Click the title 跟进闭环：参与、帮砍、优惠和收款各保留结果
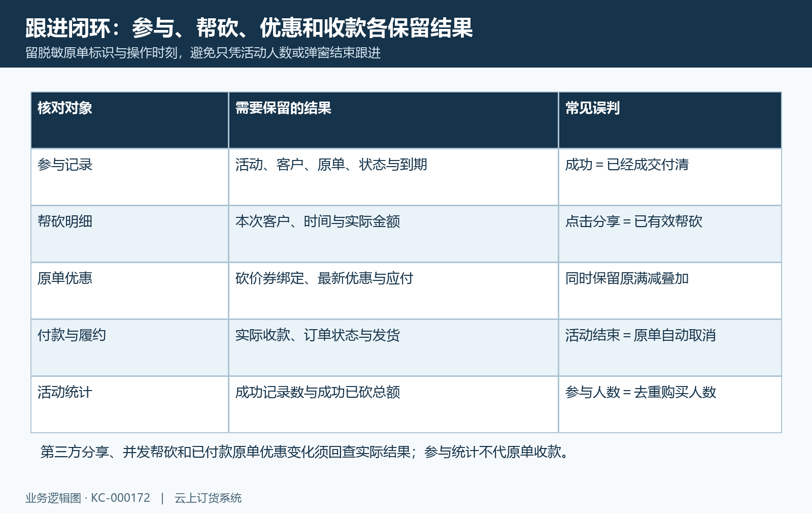The width and height of the screenshot is (812, 513). (x=249, y=27)
